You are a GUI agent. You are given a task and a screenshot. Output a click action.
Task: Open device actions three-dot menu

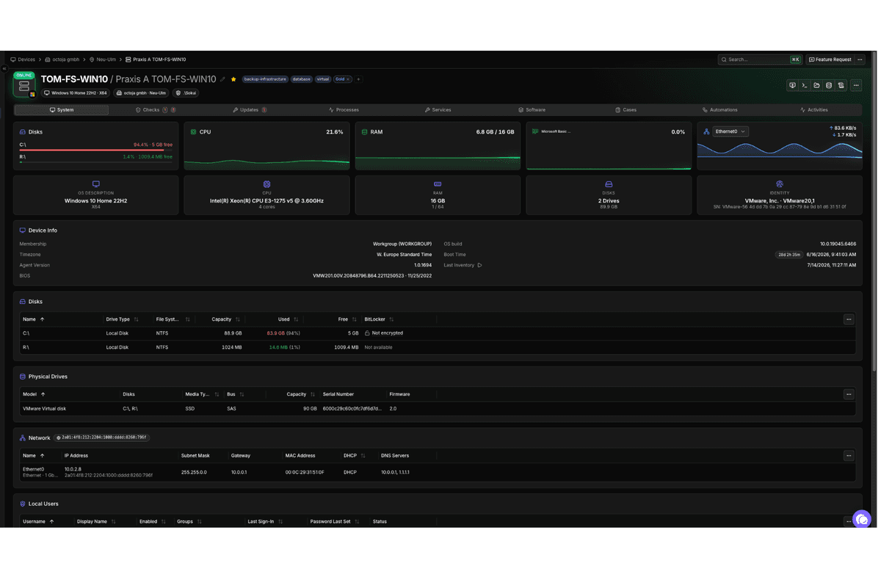click(x=856, y=86)
